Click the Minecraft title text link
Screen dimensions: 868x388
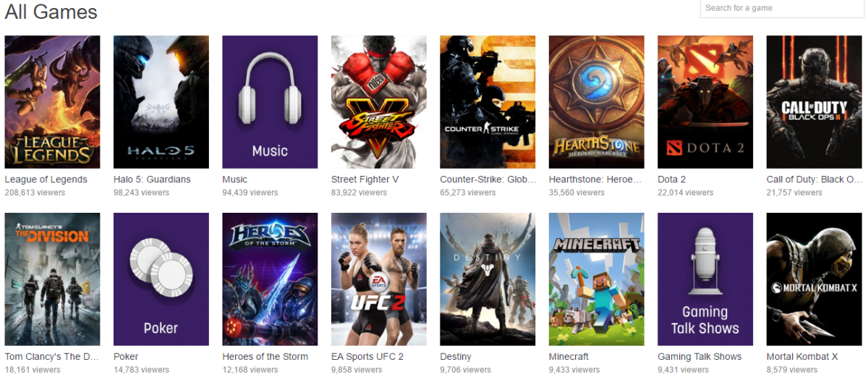pos(569,357)
